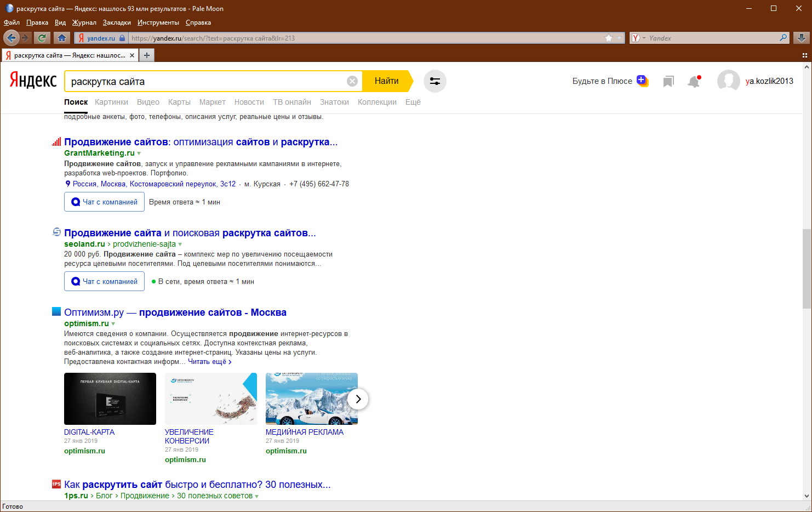The image size is (812, 512).
Task: Open the Журнал menu
Action: [84, 22]
